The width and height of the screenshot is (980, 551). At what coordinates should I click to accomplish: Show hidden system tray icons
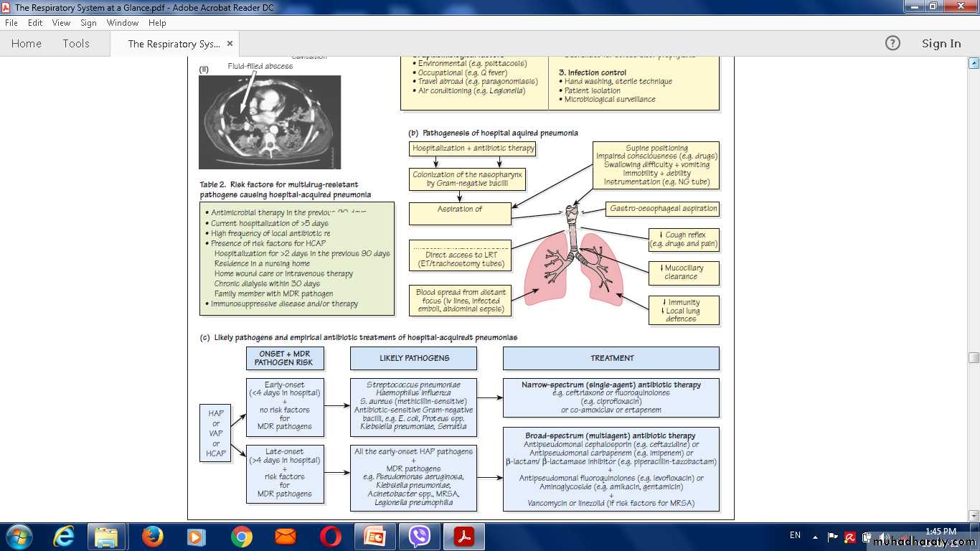815,536
